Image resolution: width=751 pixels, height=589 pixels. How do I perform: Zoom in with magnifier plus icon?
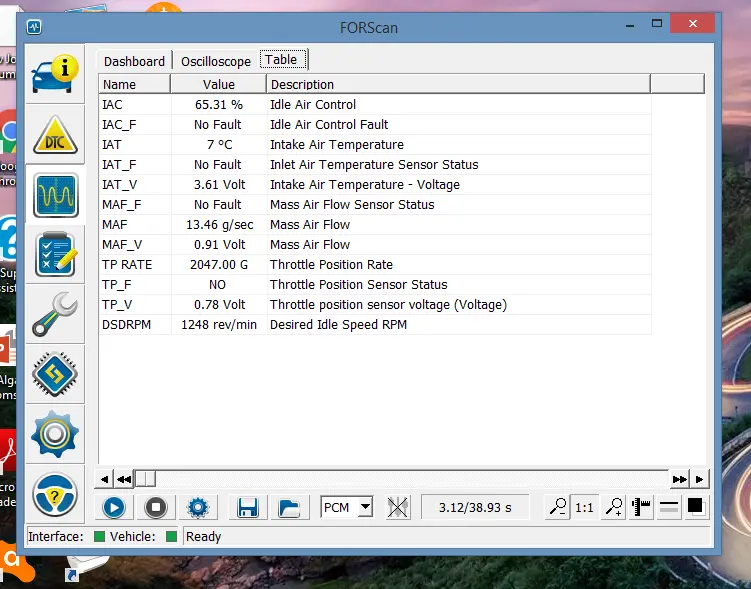[x=614, y=507]
